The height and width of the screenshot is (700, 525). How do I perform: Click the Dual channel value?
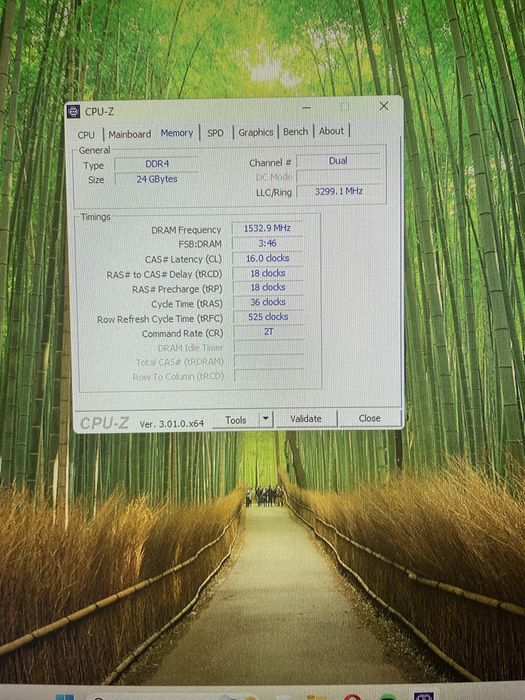pyautogui.click(x=338, y=161)
